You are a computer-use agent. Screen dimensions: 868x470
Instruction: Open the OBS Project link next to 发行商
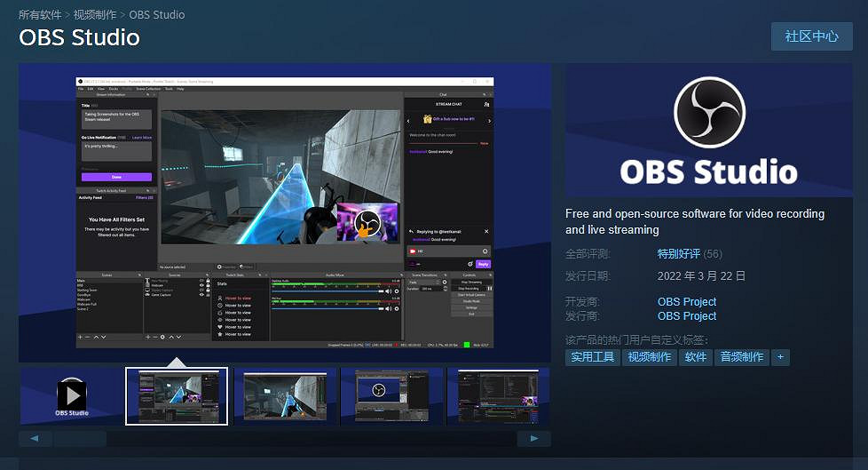click(x=686, y=316)
